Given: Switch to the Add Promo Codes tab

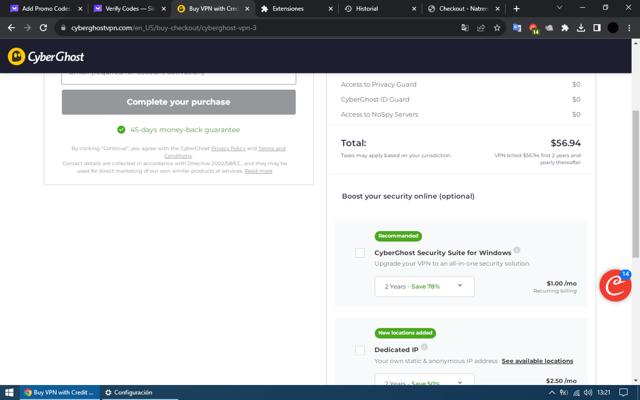Looking at the screenshot, I should pos(45,9).
